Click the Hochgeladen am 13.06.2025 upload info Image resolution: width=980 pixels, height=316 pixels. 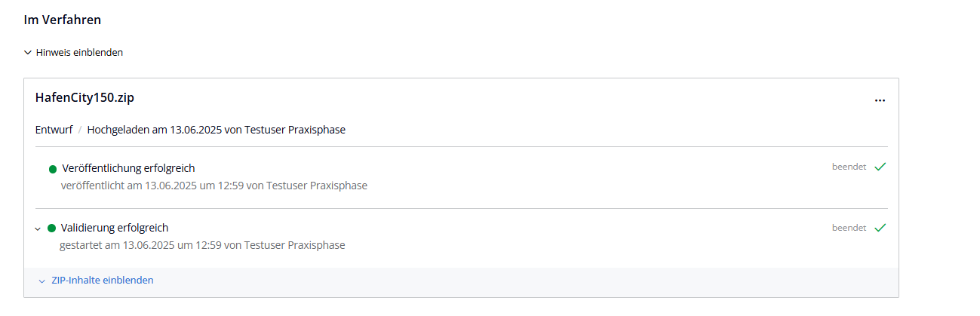point(216,130)
